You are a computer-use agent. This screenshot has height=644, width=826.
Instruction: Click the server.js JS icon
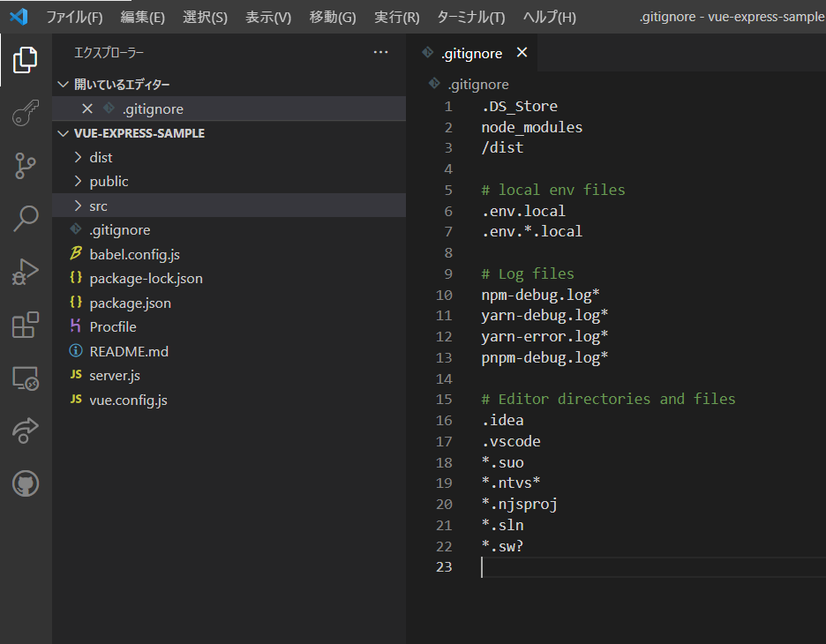pyautogui.click(x=76, y=374)
